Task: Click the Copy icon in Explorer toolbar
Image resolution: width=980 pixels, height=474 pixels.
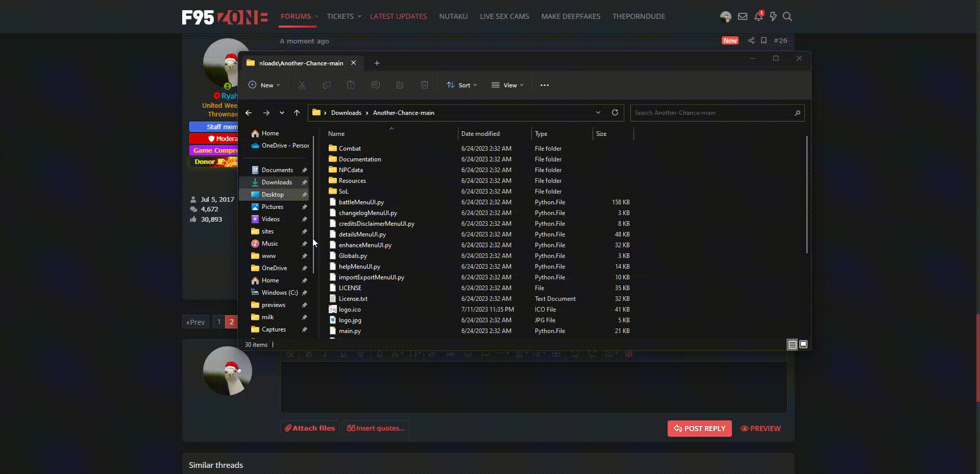Action: click(x=327, y=85)
